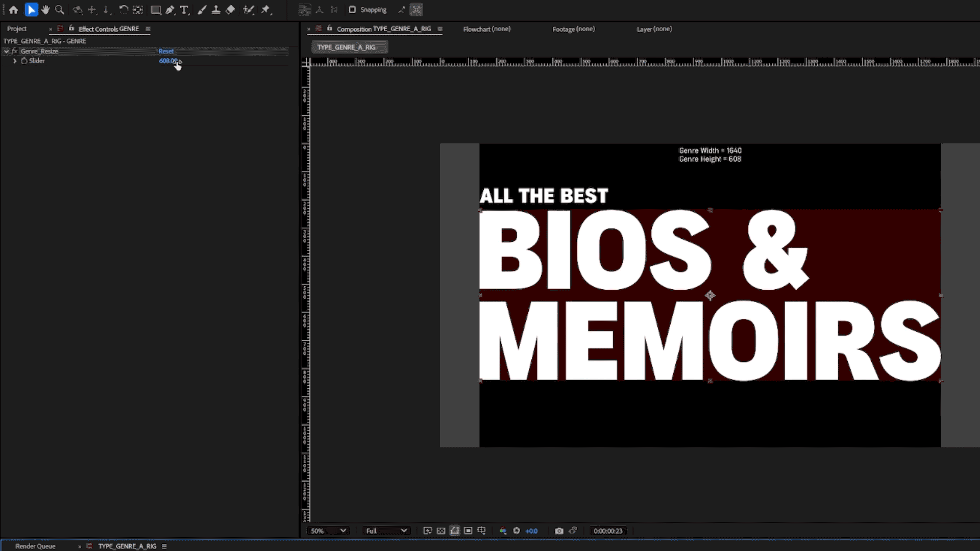Open the Show Channel color icon
Screen dimensions: 980x551
click(x=503, y=531)
